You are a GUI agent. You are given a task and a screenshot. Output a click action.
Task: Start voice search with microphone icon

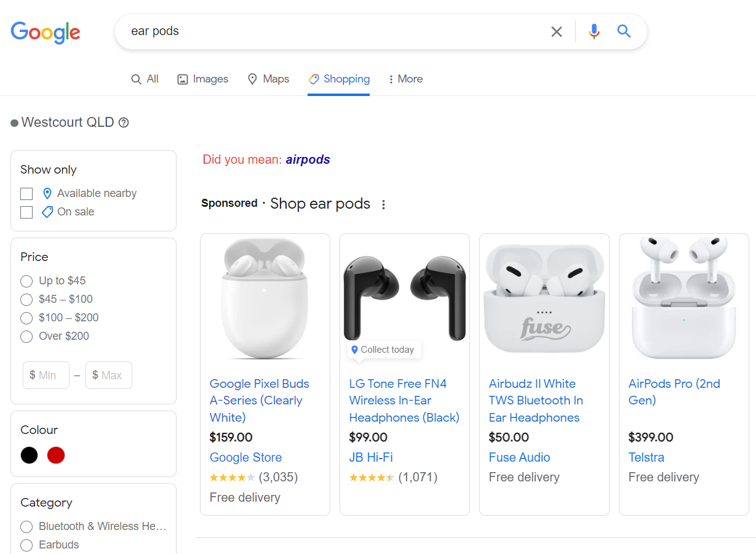[594, 31]
